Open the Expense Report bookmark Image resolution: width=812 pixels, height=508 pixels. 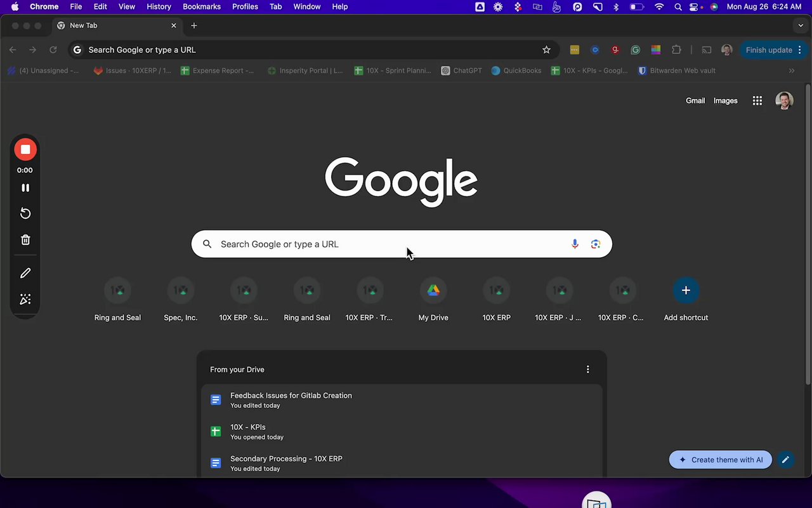(x=218, y=70)
